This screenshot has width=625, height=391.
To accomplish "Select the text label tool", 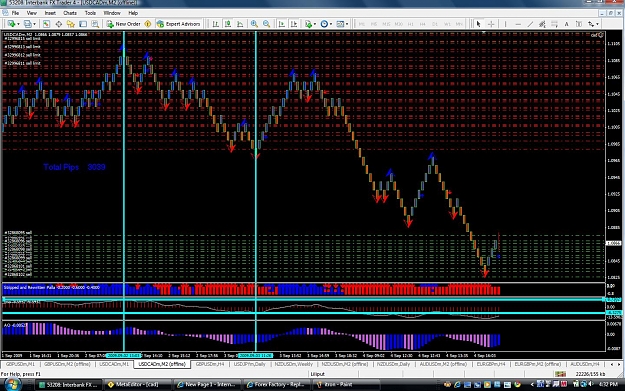I will click(x=579, y=24).
